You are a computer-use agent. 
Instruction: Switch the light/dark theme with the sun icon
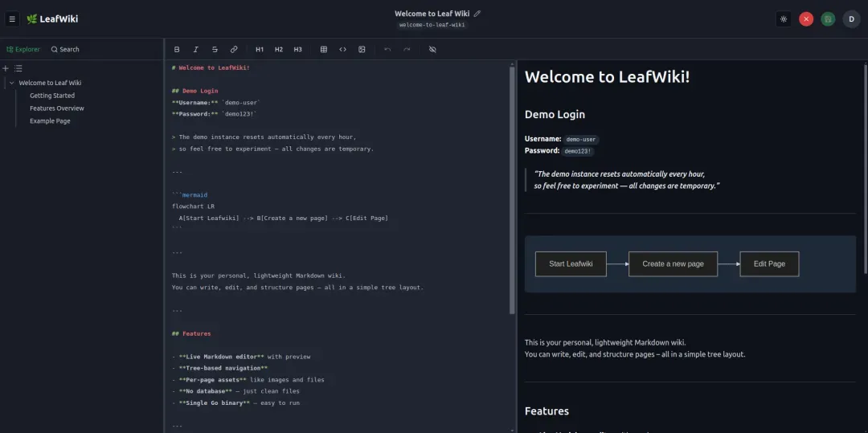click(784, 18)
